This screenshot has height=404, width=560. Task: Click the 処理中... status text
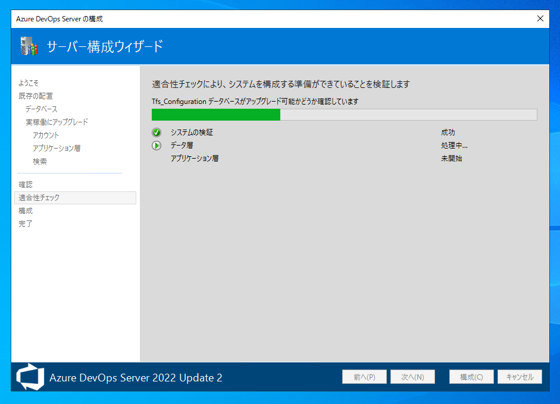click(x=454, y=145)
